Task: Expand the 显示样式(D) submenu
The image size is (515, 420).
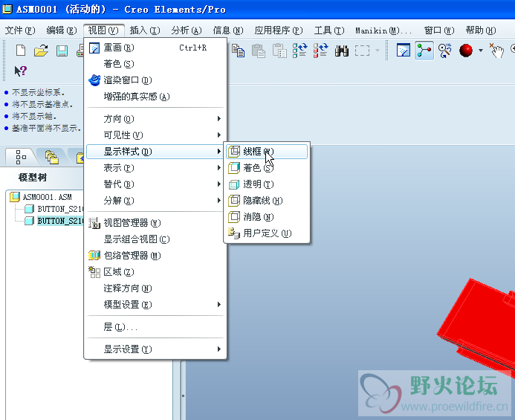Action: click(155, 152)
